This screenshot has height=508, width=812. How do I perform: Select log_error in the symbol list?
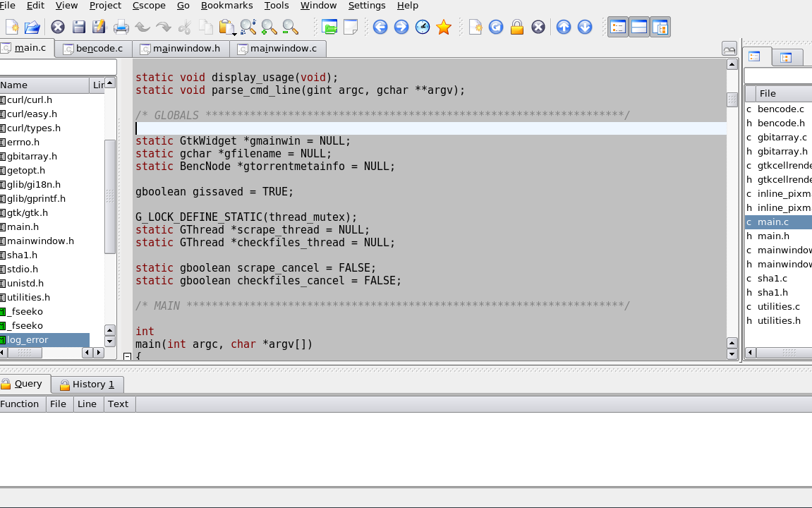coord(44,339)
